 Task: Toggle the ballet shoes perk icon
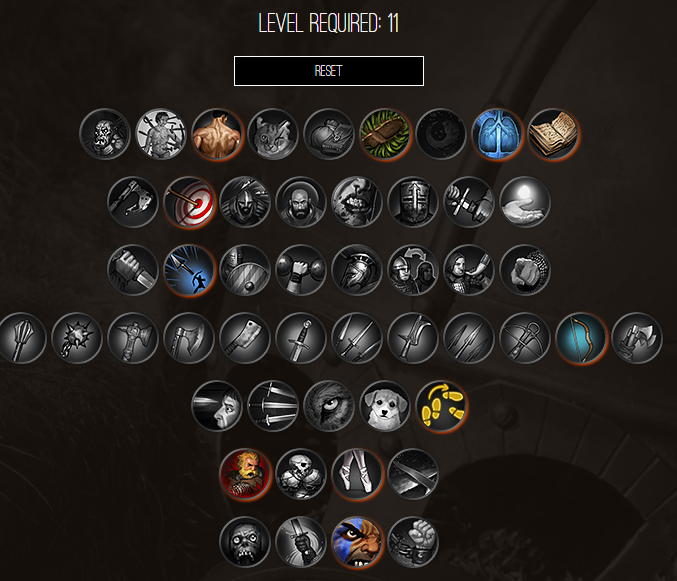357,474
